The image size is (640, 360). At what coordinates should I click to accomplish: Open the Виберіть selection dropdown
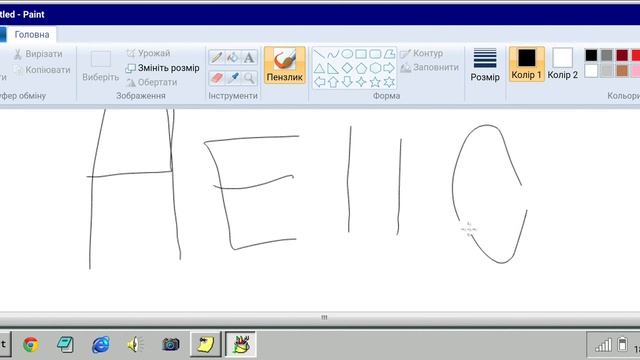click(x=100, y=66)
